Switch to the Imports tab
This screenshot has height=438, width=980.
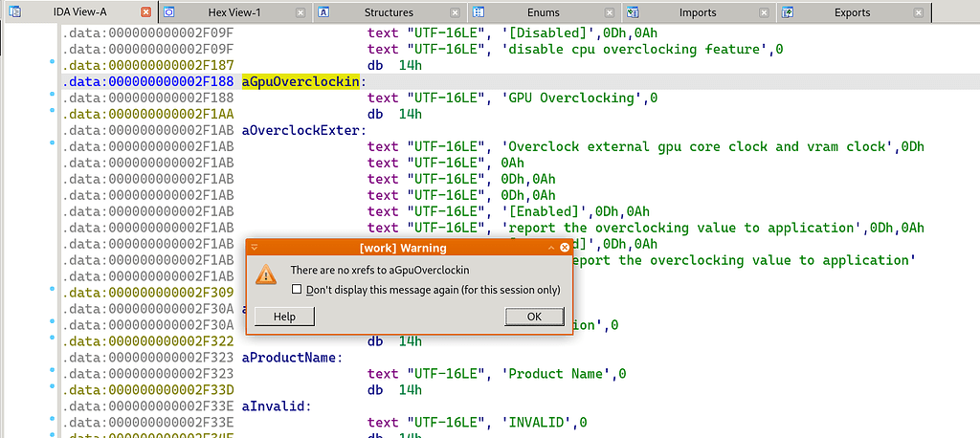(697, 12)
